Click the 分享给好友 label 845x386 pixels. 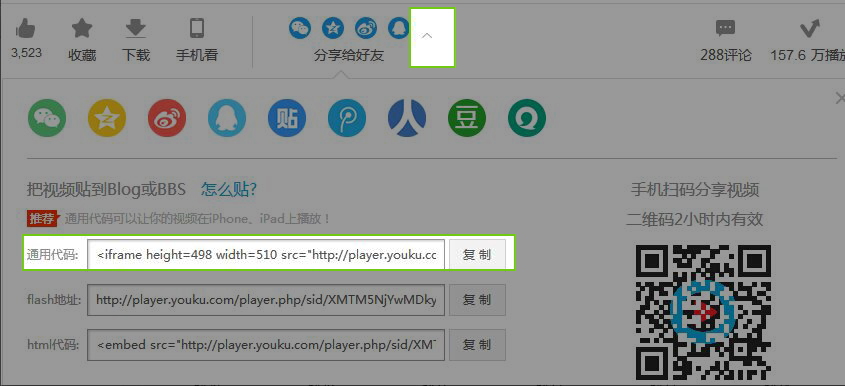[349, 55]
